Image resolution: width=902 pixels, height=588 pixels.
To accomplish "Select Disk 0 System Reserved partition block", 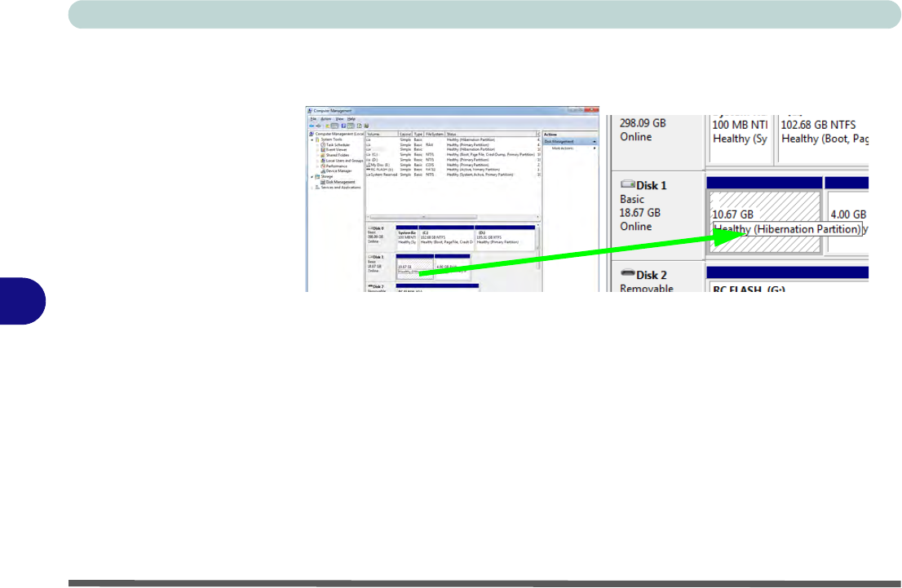I will click(407, 237).
